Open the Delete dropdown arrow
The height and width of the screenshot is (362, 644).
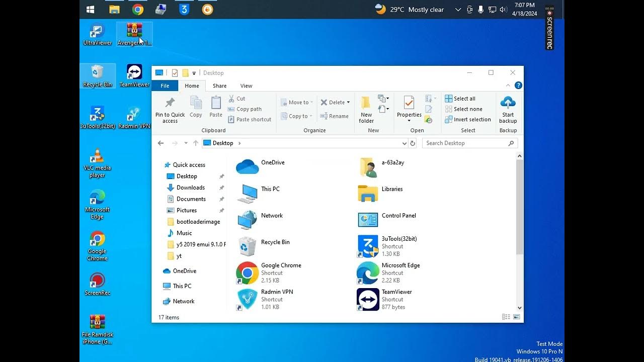point(348,103)
